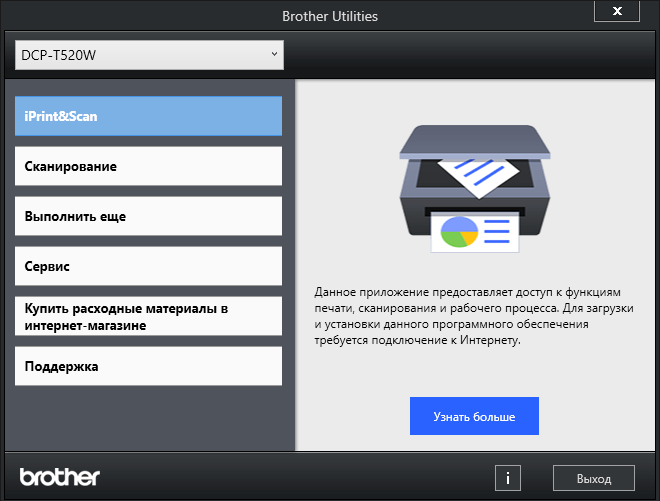Open the Сервис section
Screen dimensions: 660x501
tap(149, 266)
